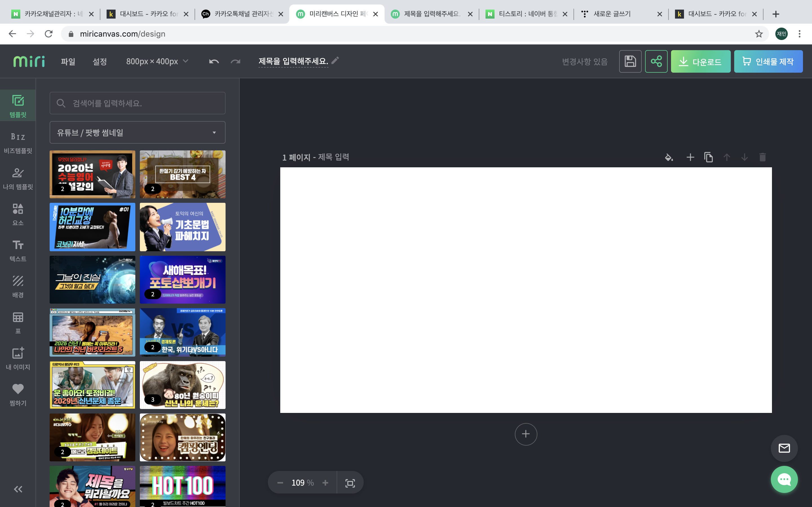Increase zoom with the plus button
The height and width of the screenshot is (507, 812).
point(325,483)
